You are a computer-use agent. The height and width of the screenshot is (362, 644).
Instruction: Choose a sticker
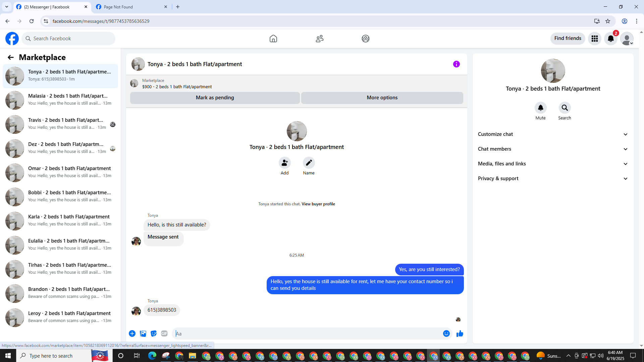pos(154,333)
